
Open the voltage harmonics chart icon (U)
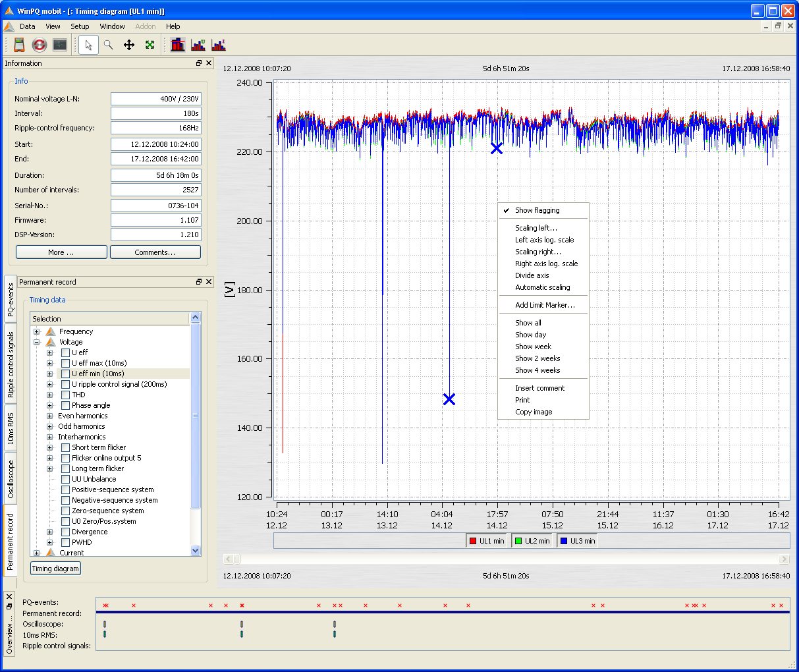198,45
